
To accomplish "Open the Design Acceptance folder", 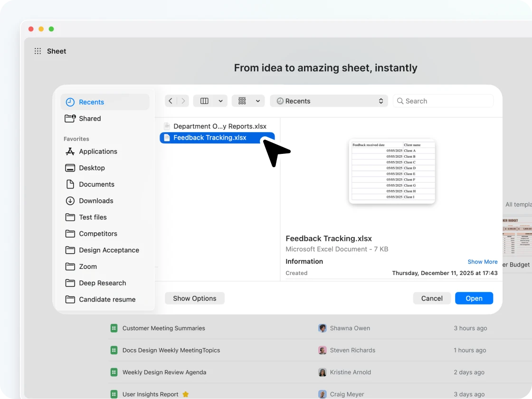I will coord(109,250).
